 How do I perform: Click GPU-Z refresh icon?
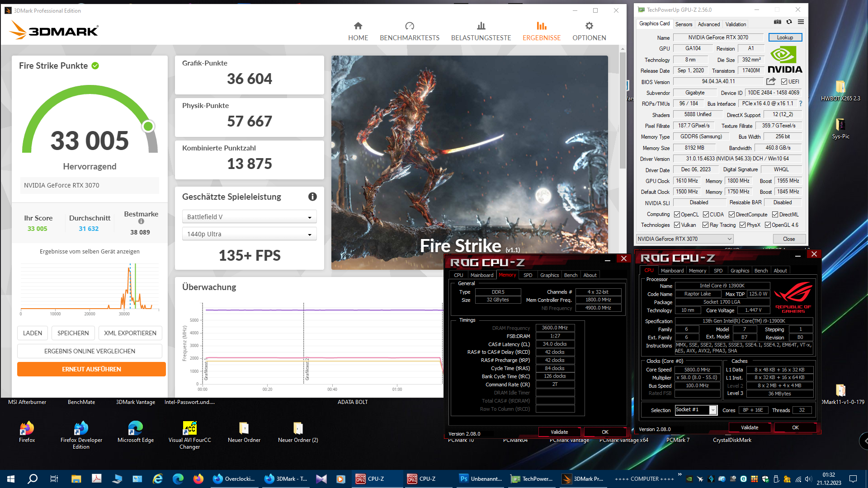(789, 22)
